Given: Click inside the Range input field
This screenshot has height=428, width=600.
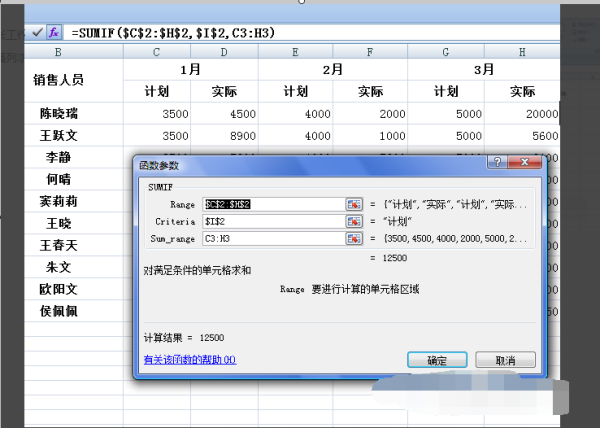Looking at the screenshot, I should point(272,203).
